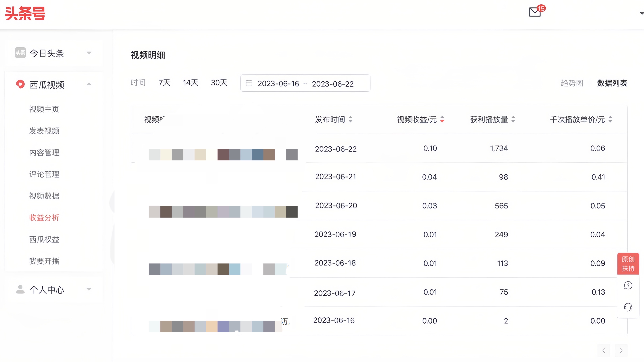Click the 个人中心 person icon
Viewport: 644px width, 362px height.
(x=20, y=290)
